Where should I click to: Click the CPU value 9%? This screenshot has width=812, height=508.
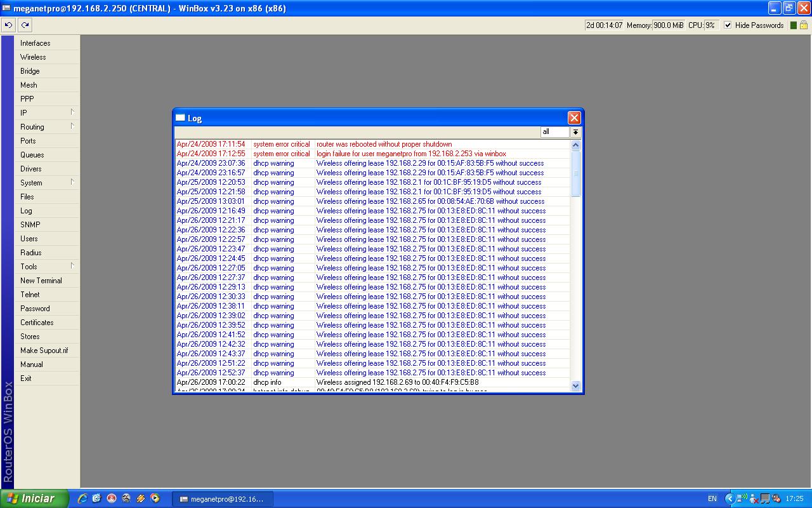[711, 25]
